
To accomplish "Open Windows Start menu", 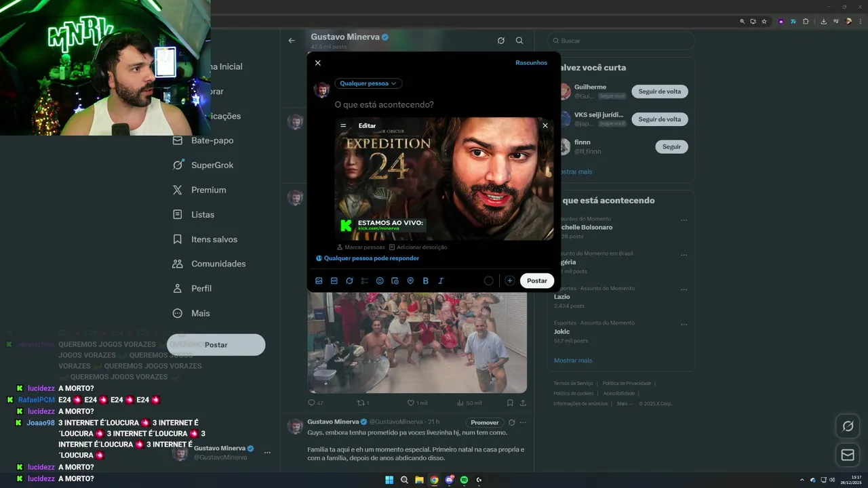I will click(389, 480).
